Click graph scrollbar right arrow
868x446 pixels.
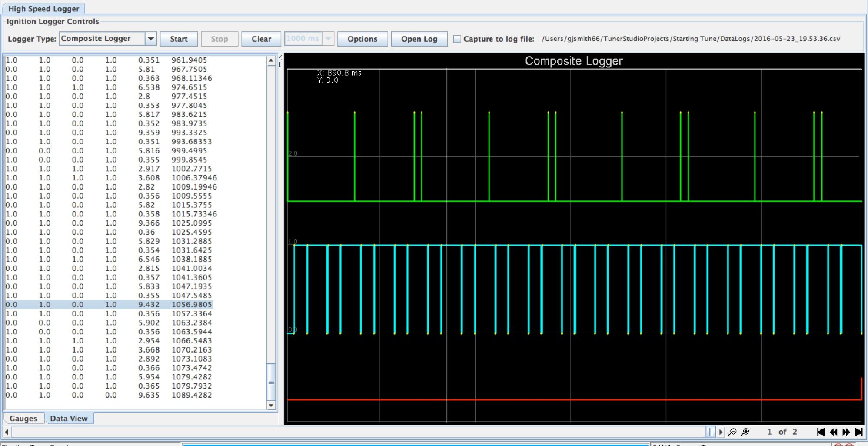(721, 432)
